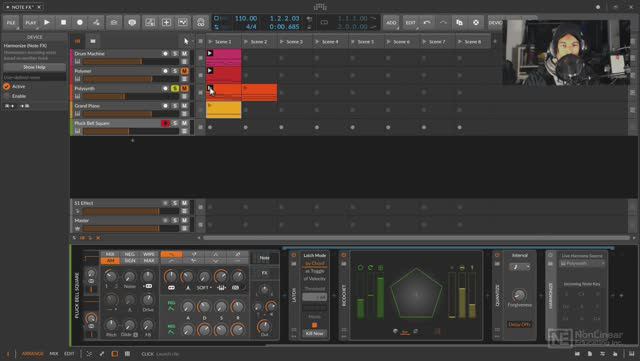Adjust the Drum Machine volume fader
640x361 pixels.
coord(131,62)
